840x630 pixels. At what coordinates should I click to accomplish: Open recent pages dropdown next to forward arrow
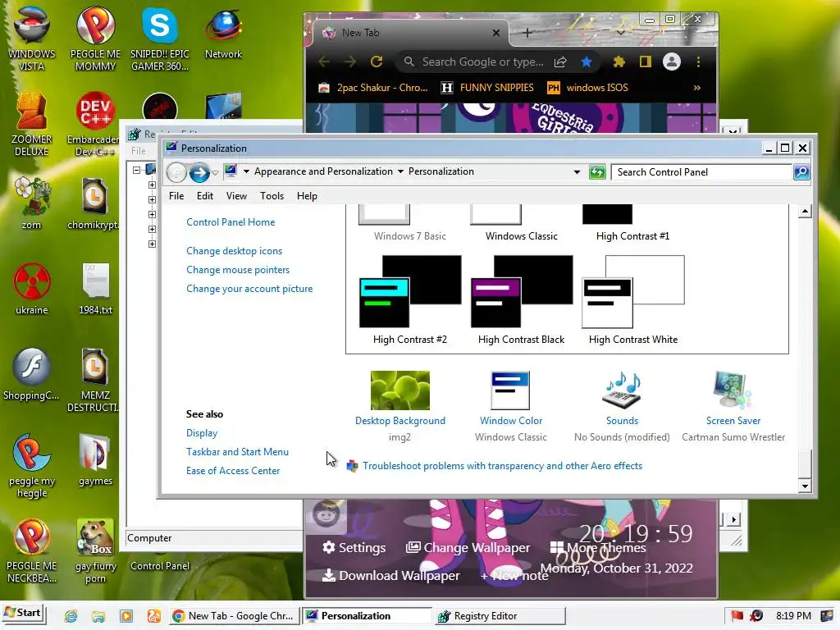tap(215, 172)
